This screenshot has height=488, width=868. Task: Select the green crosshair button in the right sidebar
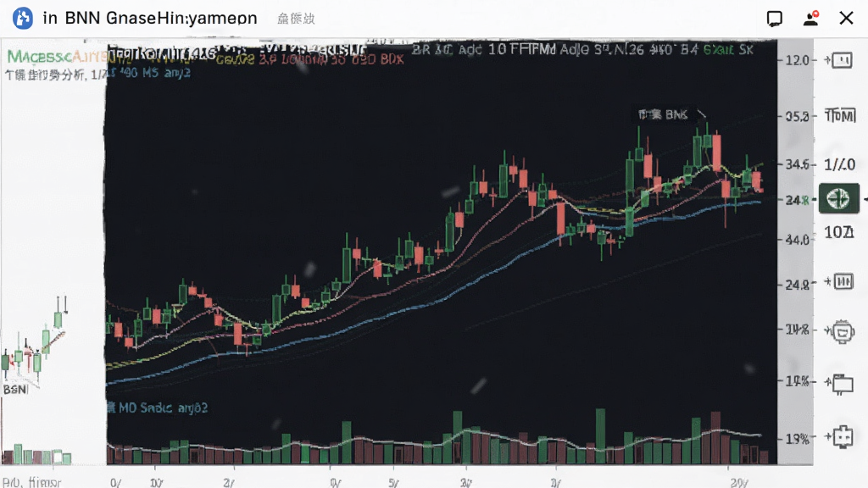[838, 198]
